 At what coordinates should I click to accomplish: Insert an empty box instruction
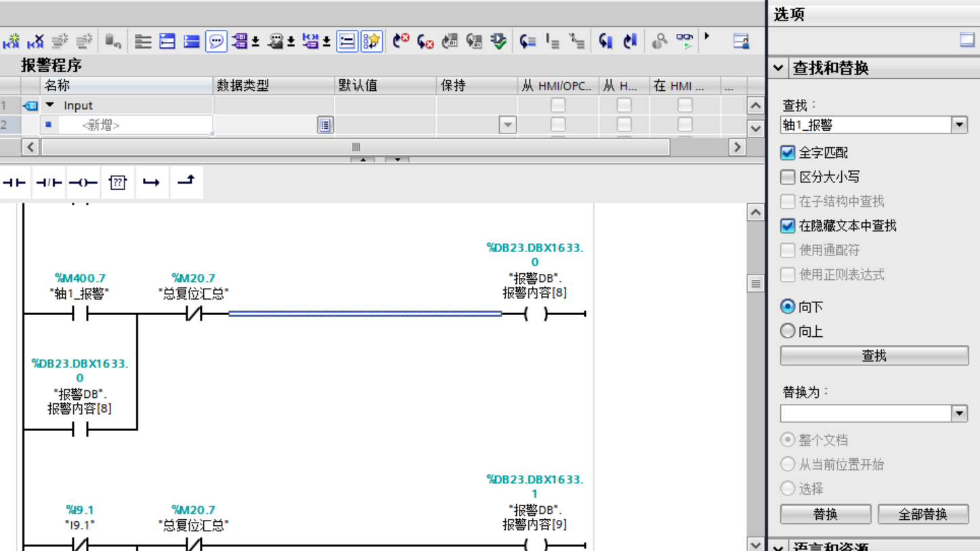(x=118, y=182)
